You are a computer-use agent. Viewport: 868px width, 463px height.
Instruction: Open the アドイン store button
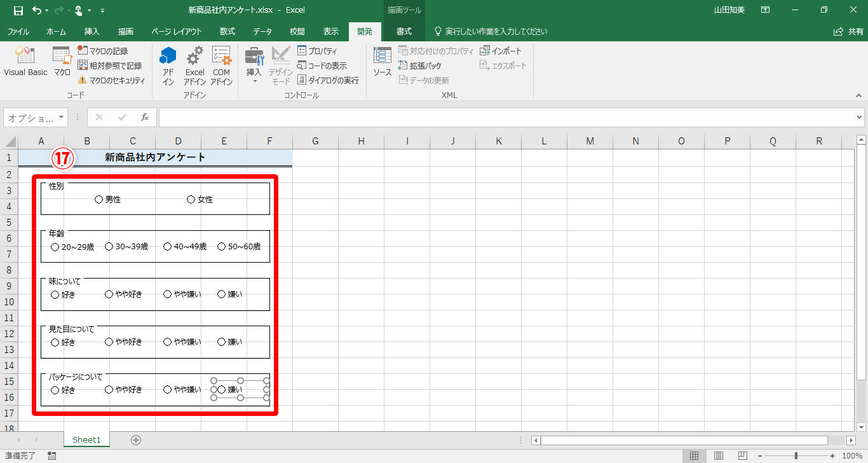point(168,66)
